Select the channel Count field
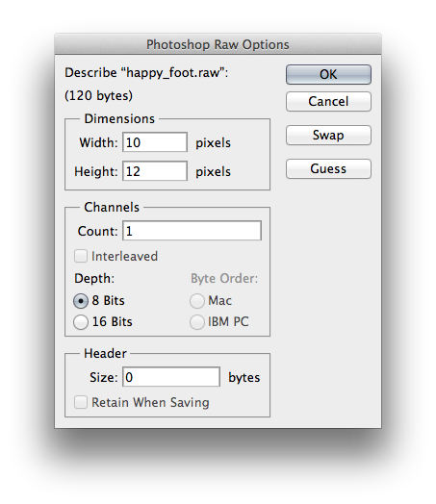The height and width of the screenshot is (504, 436). 192,231
